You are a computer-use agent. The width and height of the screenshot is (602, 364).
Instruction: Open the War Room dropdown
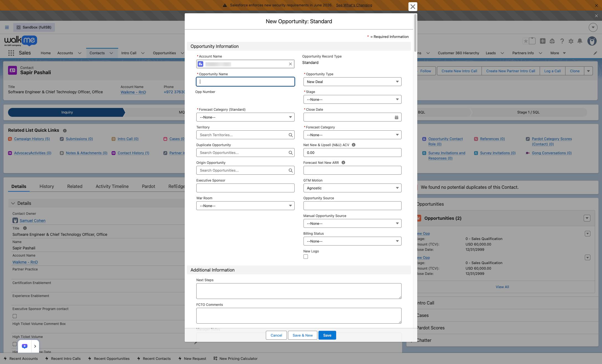click(245, 206)
